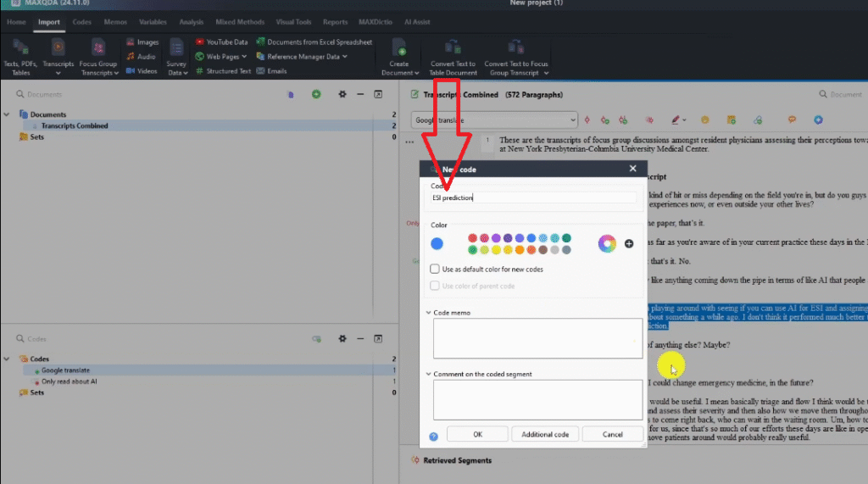Collapse the Documents tree root
Image resolution: width=868 pixels, height=484 pixels.
(7, 114)
